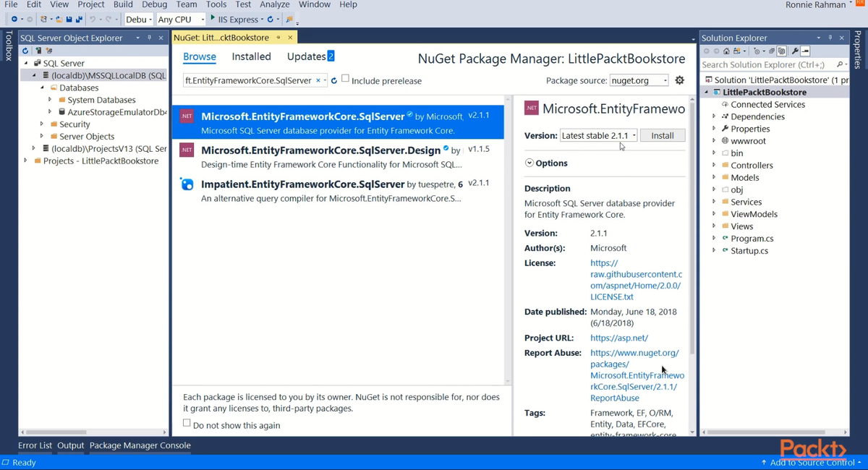Viewport: 868px width, 470px height.
Task: Click the Solution Explorer search magnifier icon
Action: (x=839, y=64)
